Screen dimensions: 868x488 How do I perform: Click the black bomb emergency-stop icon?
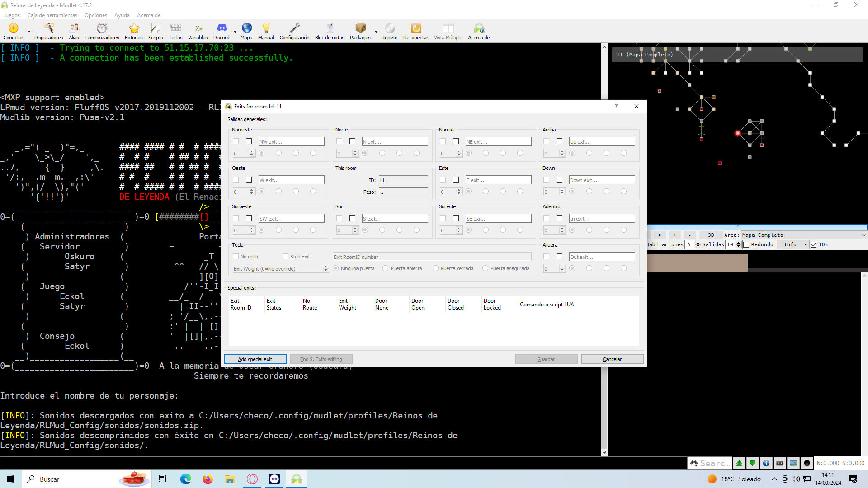(x=807, y=463)
